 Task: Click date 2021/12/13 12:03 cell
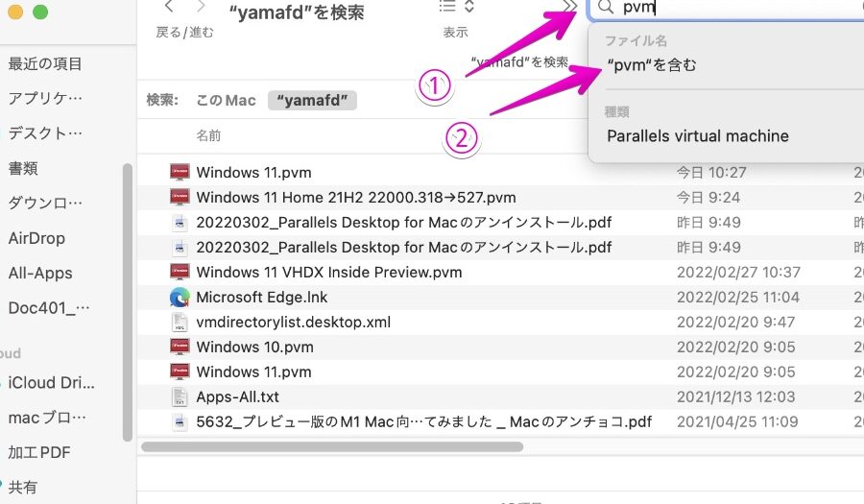pos(735,396)
